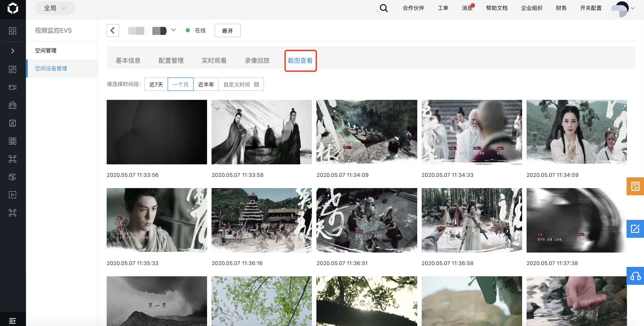
Task: Click the cube logo in the top-left corner
Action: 13,9
